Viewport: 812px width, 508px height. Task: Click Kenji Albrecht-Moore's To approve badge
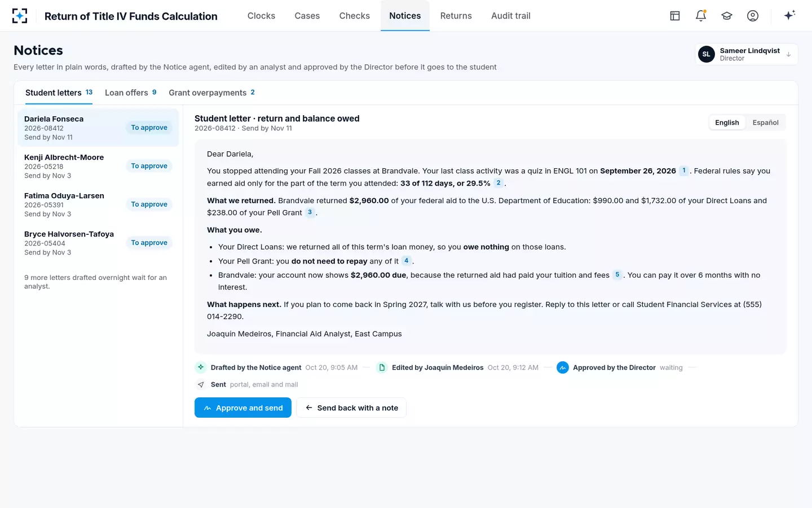click(x=149, y=166)
